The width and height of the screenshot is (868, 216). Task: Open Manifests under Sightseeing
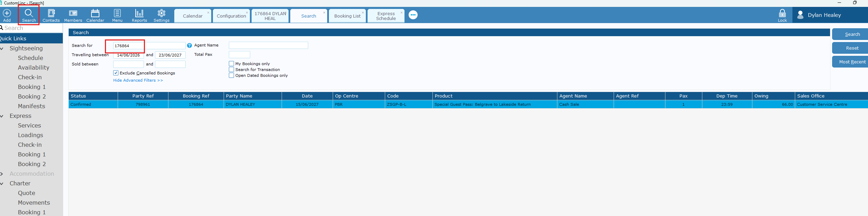pyautogui.click(x=31, y=106)
